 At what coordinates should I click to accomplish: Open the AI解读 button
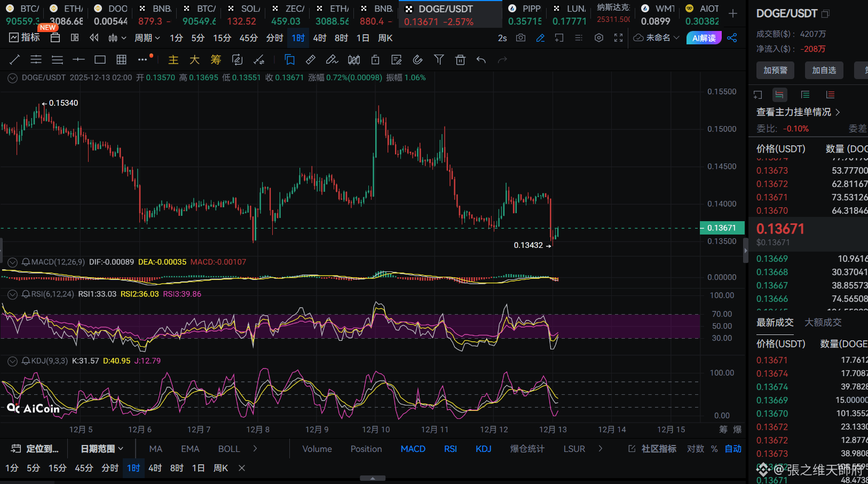tap(704, 38)
